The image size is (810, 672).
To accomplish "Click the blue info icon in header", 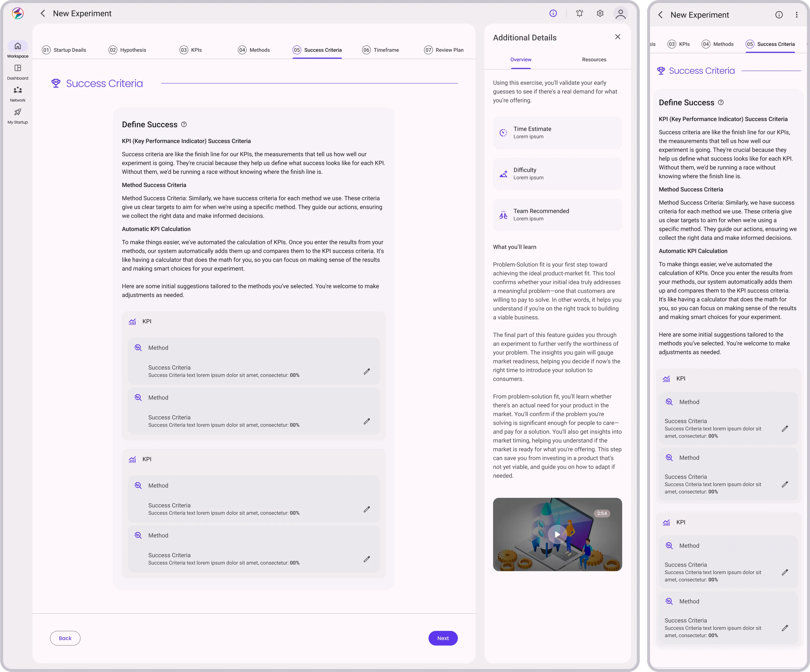I will click(x=553, y=13).
